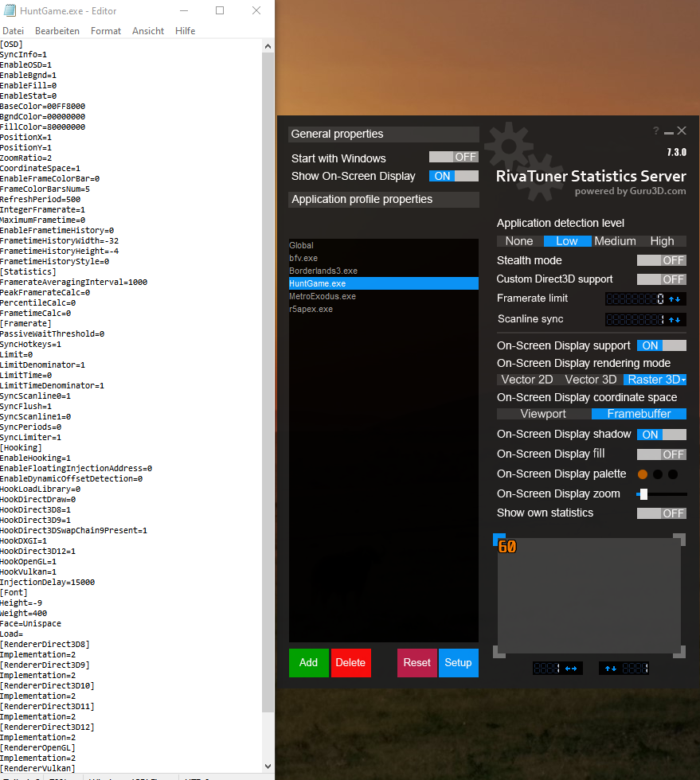700x780 pixels.
Task: Click the Scanline sync up/down arrows
Action: pyautogui.click(x=675, y=319)
